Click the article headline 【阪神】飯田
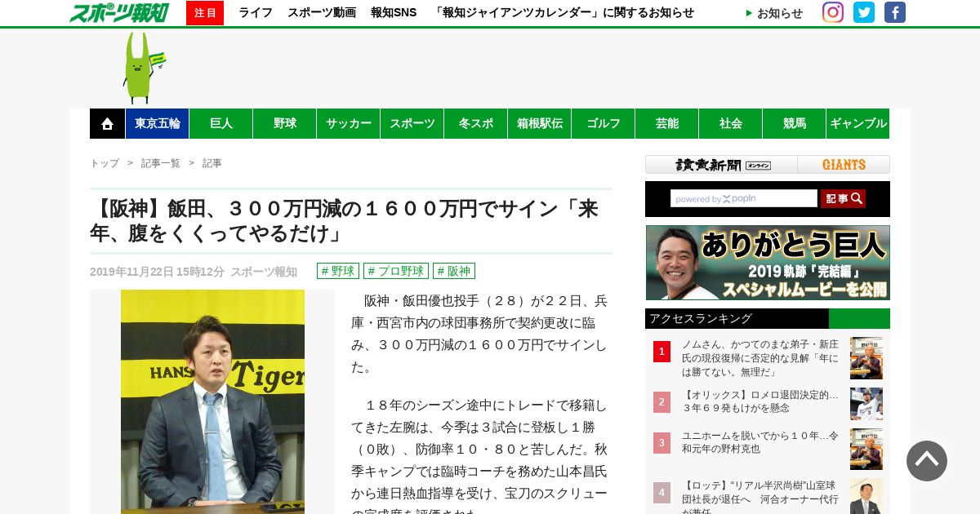This screenshot has height=514, width=980. [344, 221]
